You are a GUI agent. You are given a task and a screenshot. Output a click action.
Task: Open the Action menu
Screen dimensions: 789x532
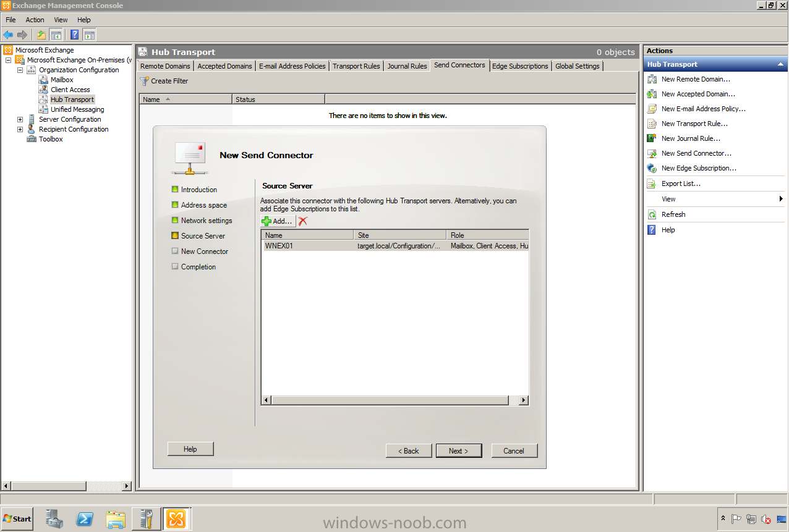(x=35, y=20)
